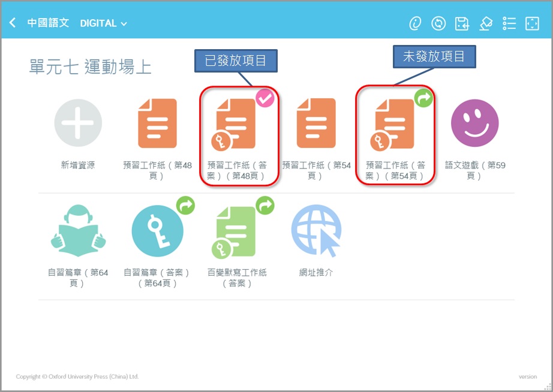Image resolution: width=553 pixels, height=392 pixels.
Task: Click the sync refresh icon in toolbar
Action: (x=438, y=23)
